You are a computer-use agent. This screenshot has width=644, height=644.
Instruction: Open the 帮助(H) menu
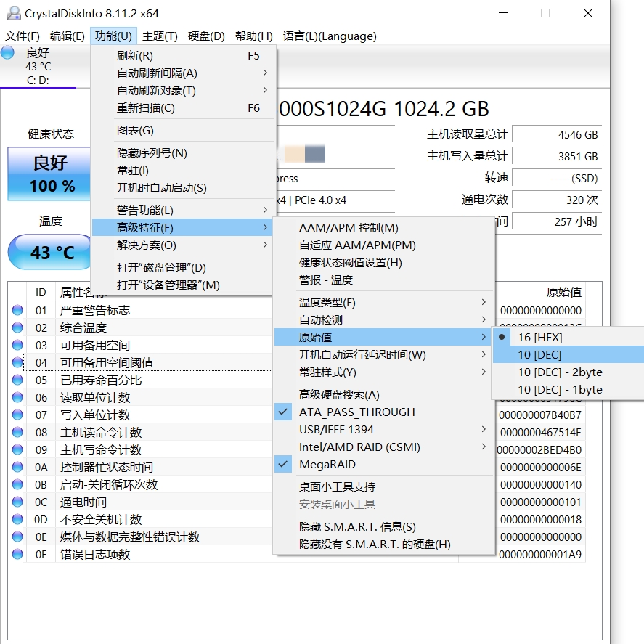pyautogui.click(x=254, y=36)
